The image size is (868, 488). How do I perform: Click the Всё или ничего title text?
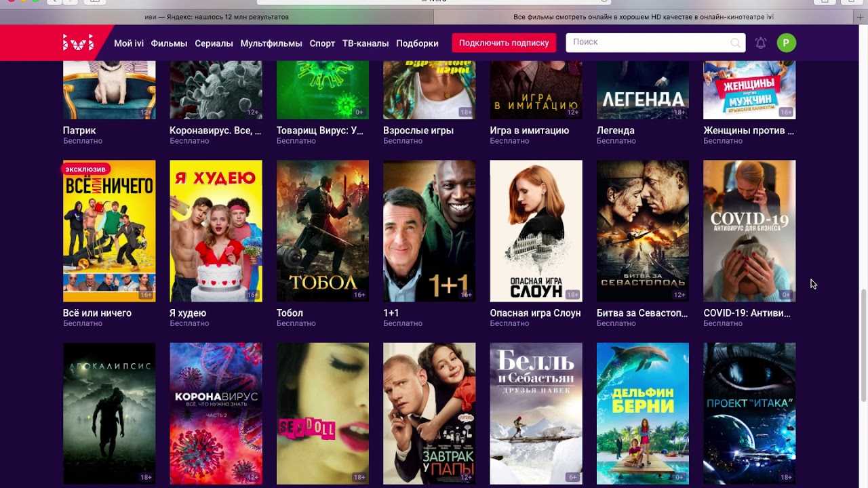pos(97,313)
